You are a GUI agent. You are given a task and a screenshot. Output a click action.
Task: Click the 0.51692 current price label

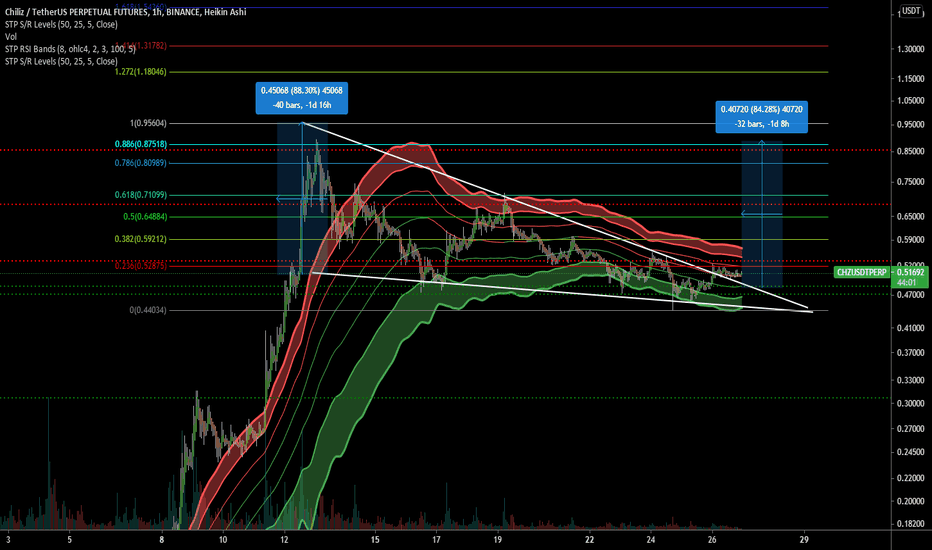911,272
